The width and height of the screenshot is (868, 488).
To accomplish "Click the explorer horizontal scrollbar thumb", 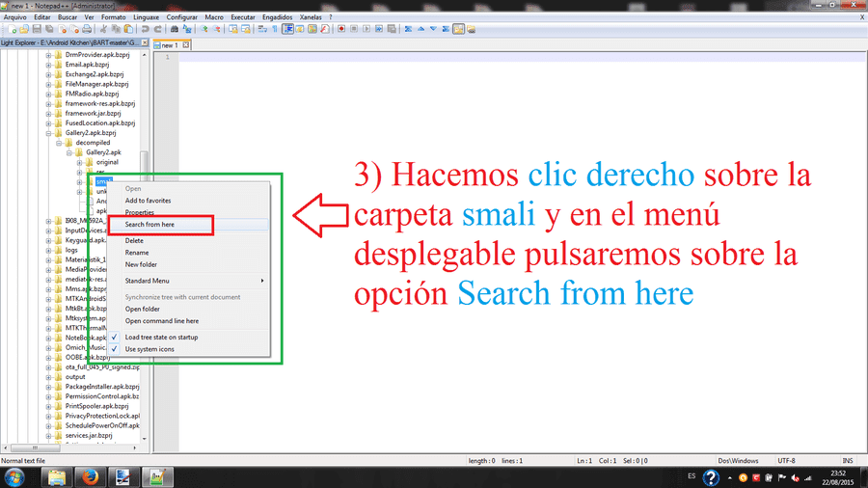I will [35, 448].
